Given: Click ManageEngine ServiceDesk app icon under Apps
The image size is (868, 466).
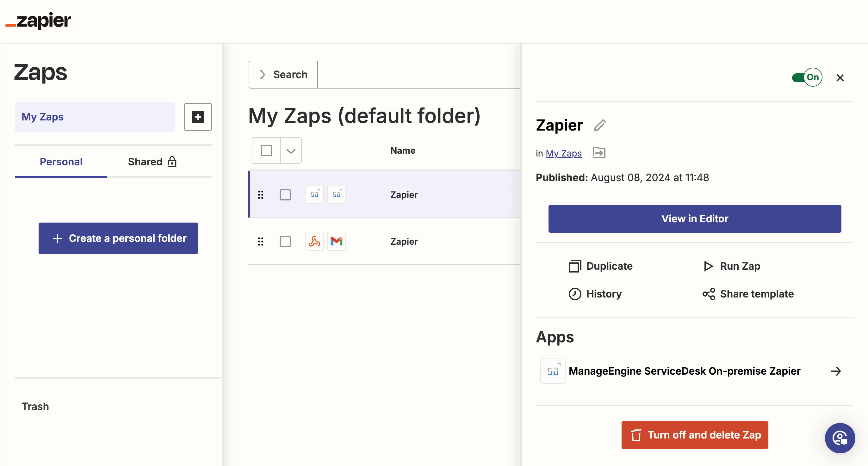Looking at the screenshot, I should pyautogui.click(x=553, y=371).
